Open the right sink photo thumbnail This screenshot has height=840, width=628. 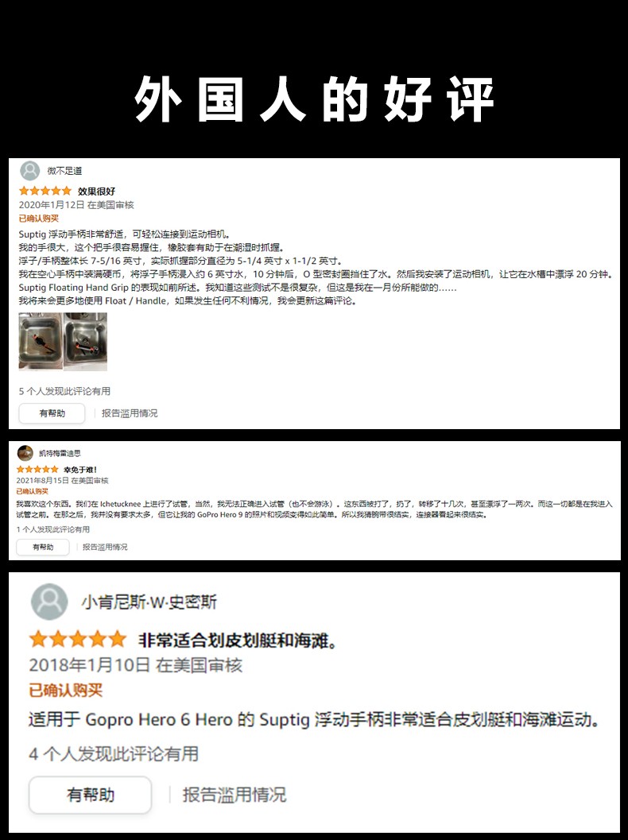click(86, 341)
